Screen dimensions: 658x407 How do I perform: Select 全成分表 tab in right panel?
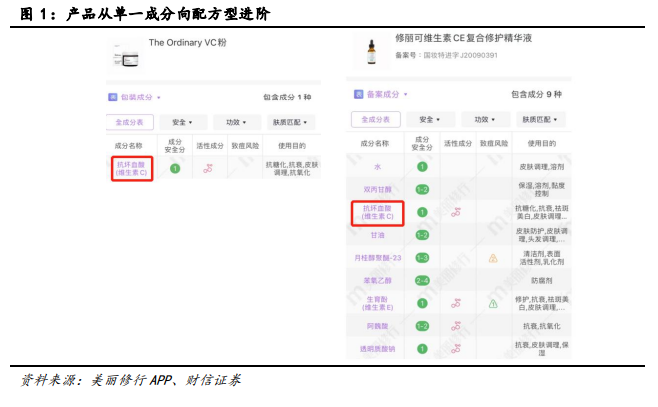click(x=376, y=119)
